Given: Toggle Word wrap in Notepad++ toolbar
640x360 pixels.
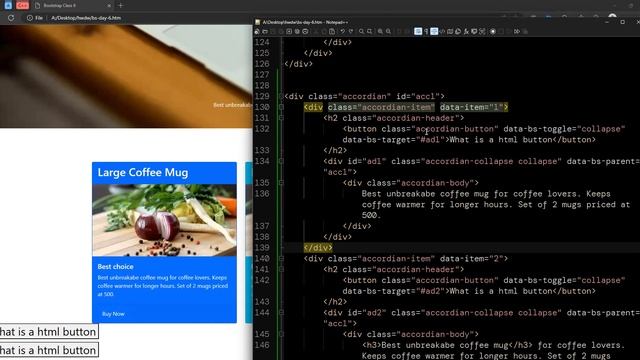Looking at the screenshot, I should pyautogui.click(x=418, y=31).
